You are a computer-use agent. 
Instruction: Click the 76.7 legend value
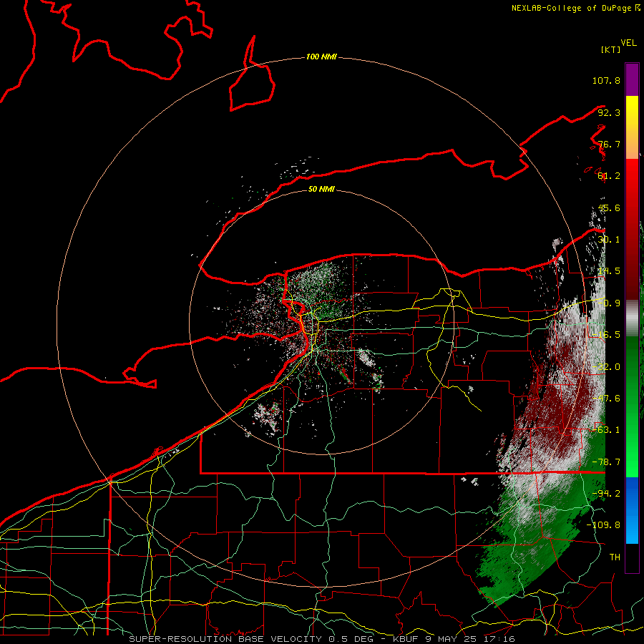(x=609, y=144)
